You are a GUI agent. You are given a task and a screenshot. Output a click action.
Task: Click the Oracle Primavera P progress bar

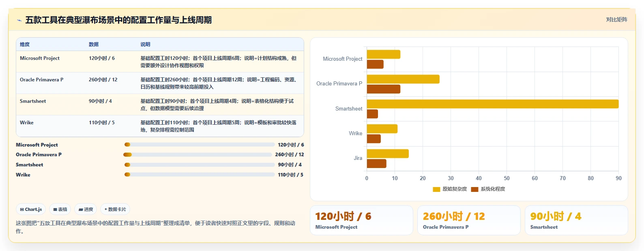point(197,155)
